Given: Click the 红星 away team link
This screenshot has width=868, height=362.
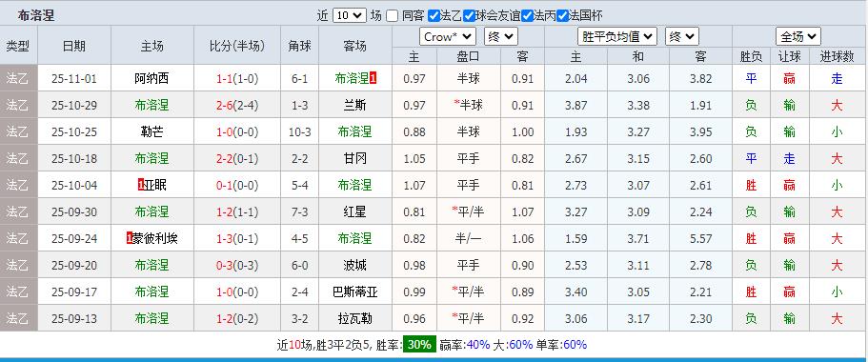Looking at the screenshot, I should [354, 211].
